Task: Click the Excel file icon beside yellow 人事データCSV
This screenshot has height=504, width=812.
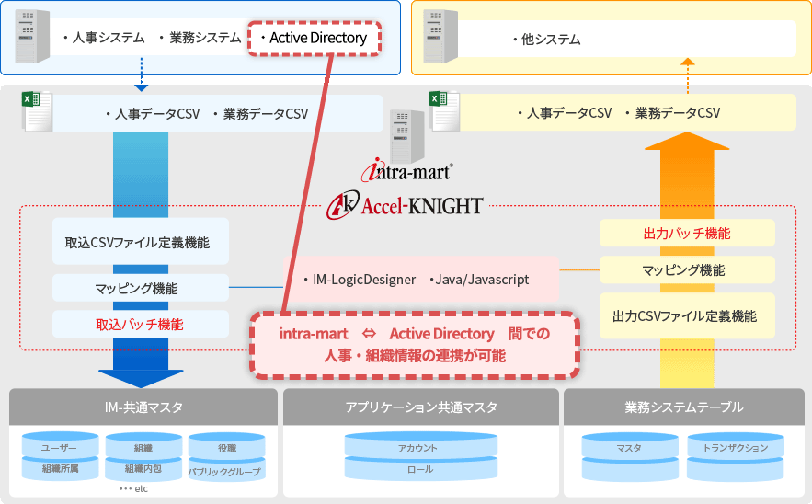Action: (x=444, y=111)
